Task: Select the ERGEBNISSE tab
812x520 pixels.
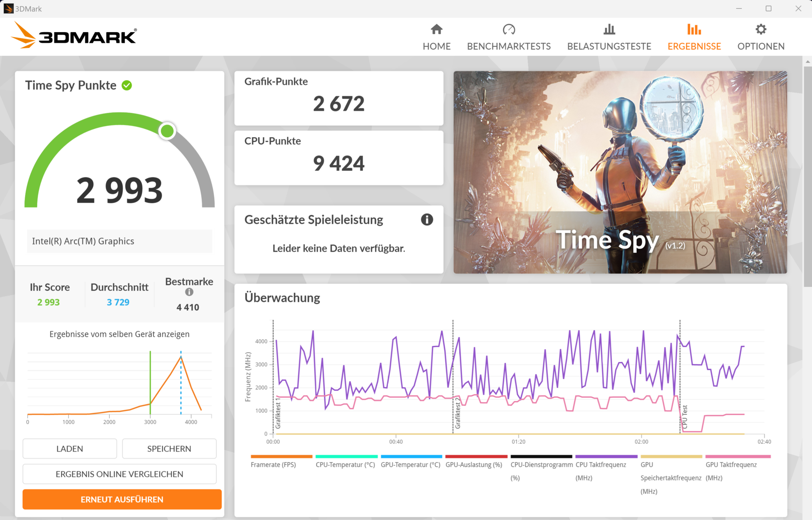Action: click(694, 37)
